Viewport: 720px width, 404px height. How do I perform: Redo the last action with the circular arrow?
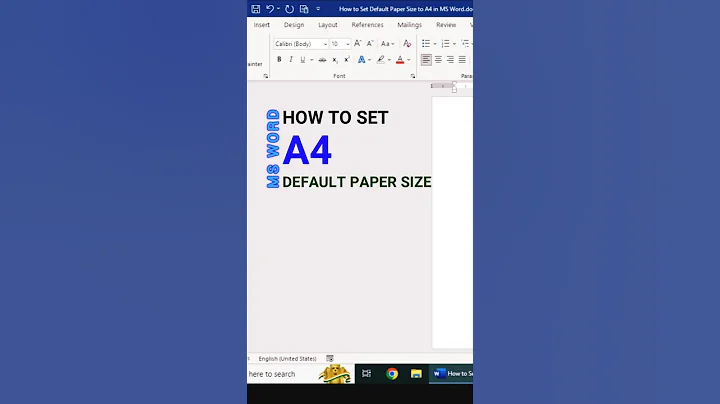[289, 9]
